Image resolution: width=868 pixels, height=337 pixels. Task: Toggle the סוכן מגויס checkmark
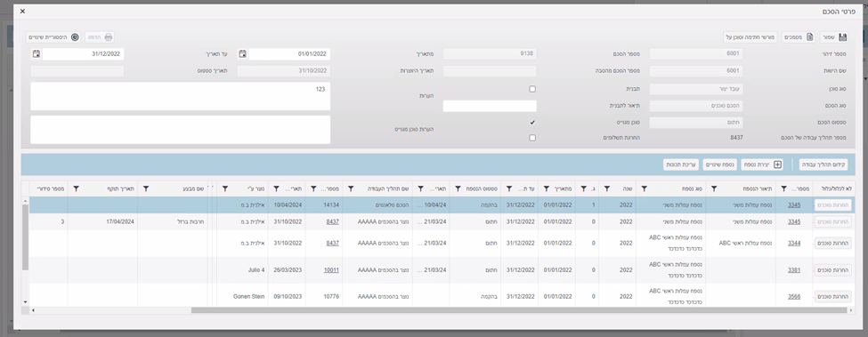532,122
